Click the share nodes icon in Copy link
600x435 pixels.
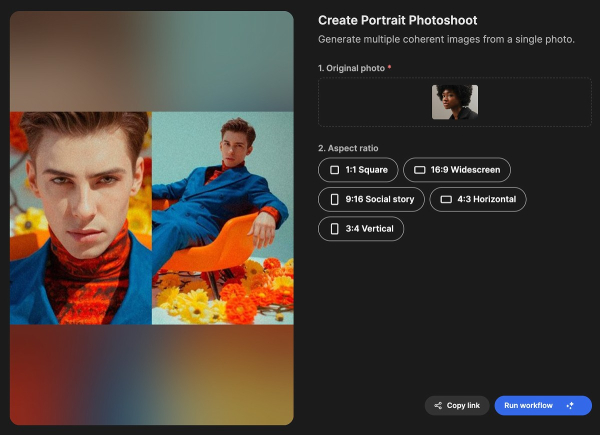coord(438,406)
